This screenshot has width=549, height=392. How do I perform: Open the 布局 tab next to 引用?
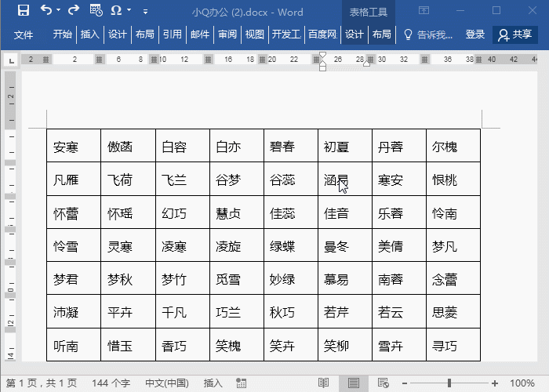point(144,34)
